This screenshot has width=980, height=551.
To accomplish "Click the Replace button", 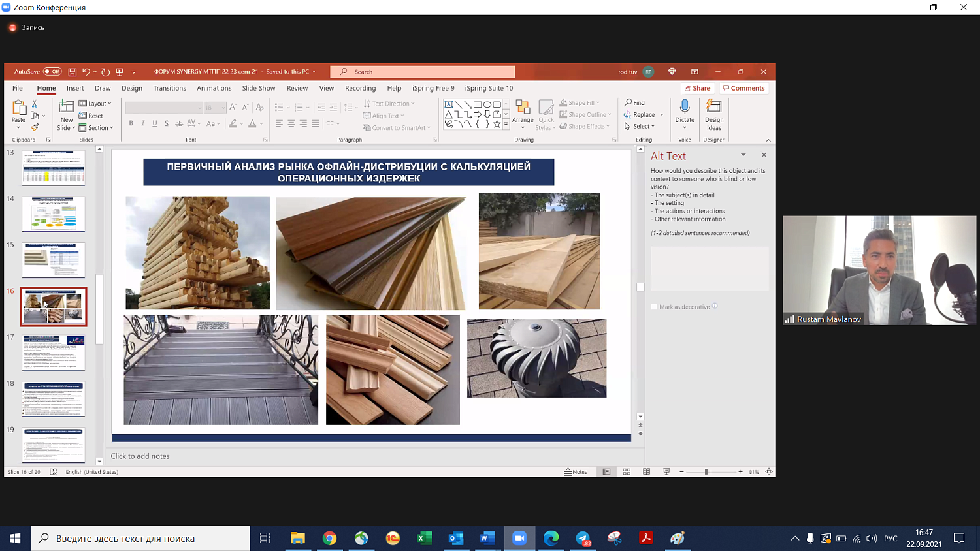I will click(640, 115).
